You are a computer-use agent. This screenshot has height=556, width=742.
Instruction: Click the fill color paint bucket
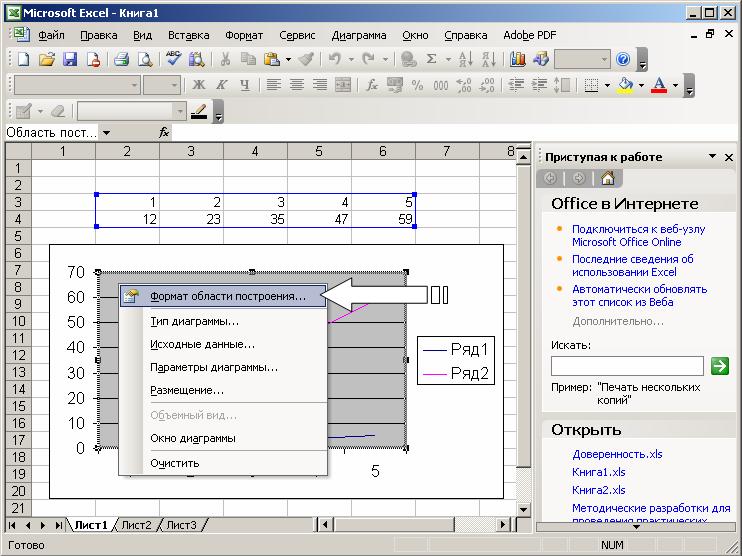point(626,85)
